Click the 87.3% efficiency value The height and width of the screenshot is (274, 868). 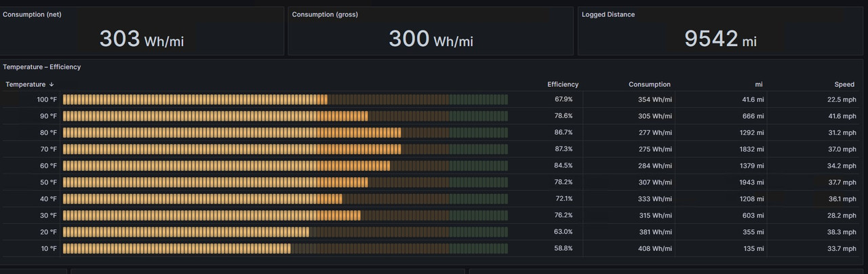(564, 149)
